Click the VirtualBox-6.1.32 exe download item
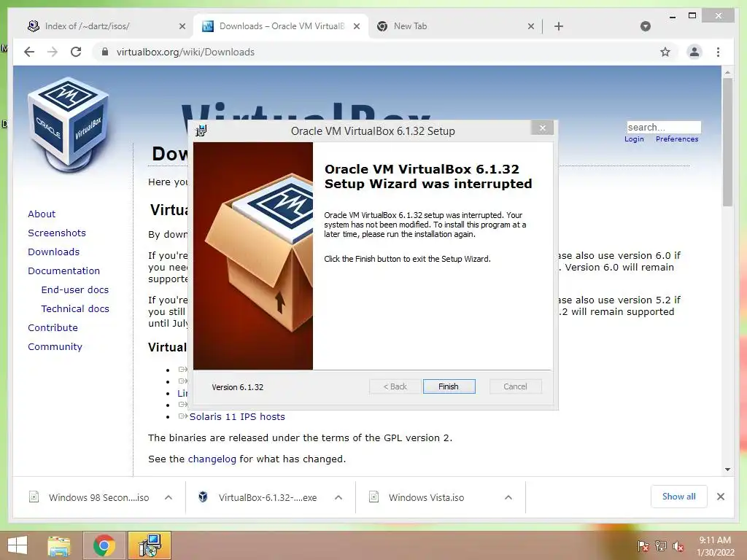The height and width of the screenshot is (560, 747). [267, 497]
